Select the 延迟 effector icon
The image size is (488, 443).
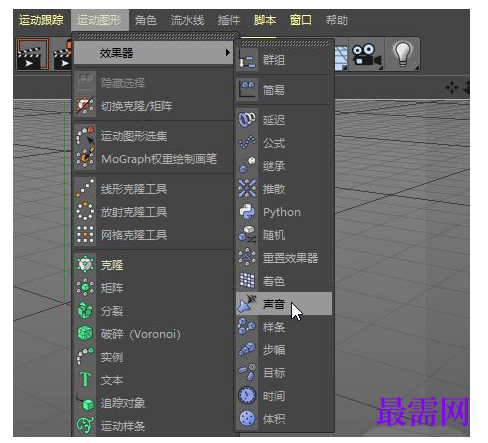(247, 119)
